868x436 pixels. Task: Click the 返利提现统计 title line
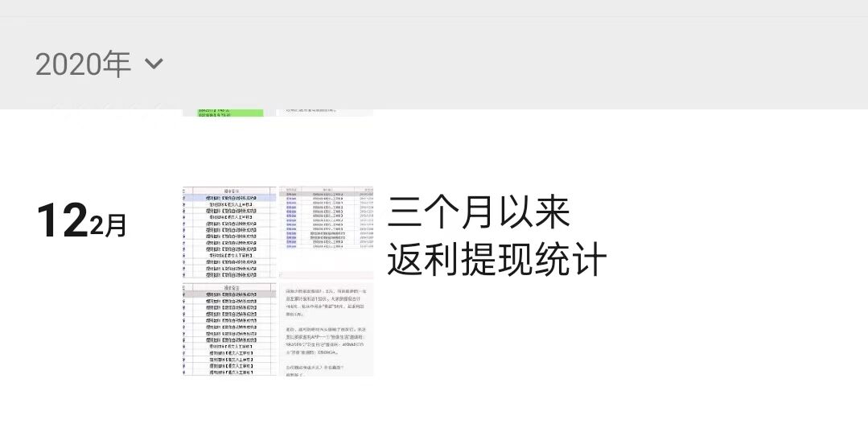click(496, 260)
